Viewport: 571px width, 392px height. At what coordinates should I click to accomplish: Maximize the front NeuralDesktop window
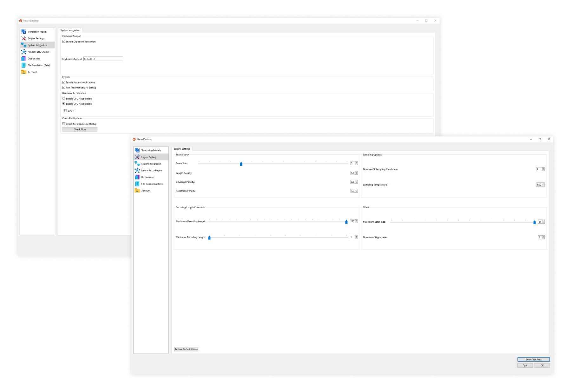tap(540, 139)
